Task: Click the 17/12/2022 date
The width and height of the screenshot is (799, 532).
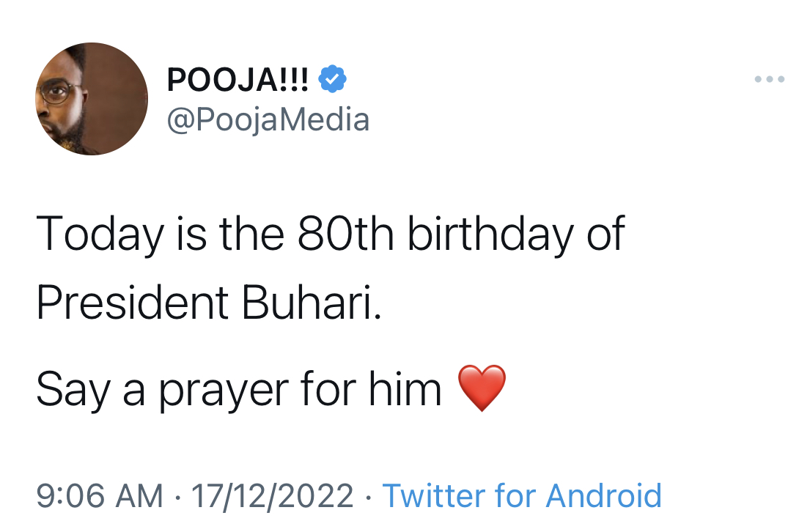Action: coord(272,496)
